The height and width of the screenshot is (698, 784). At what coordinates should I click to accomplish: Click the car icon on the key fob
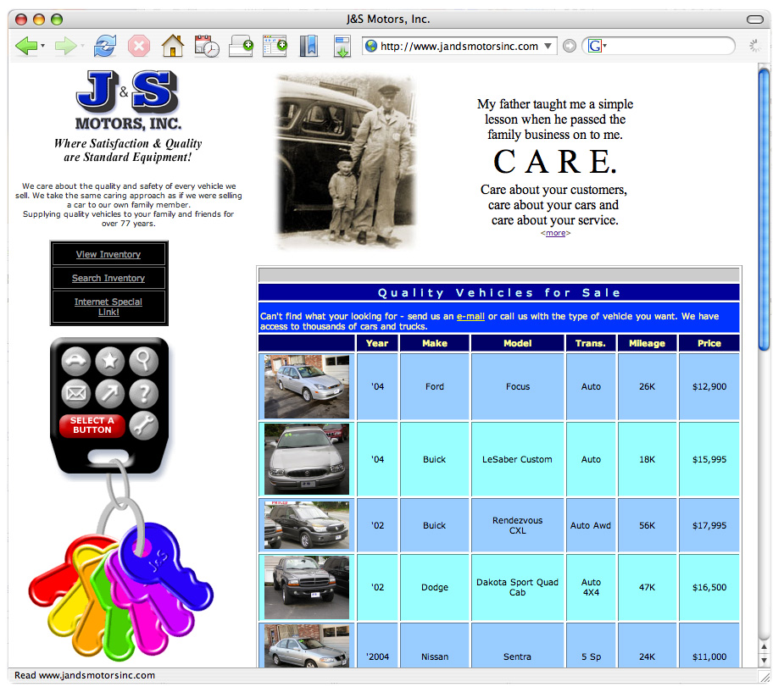click(76, 362)
